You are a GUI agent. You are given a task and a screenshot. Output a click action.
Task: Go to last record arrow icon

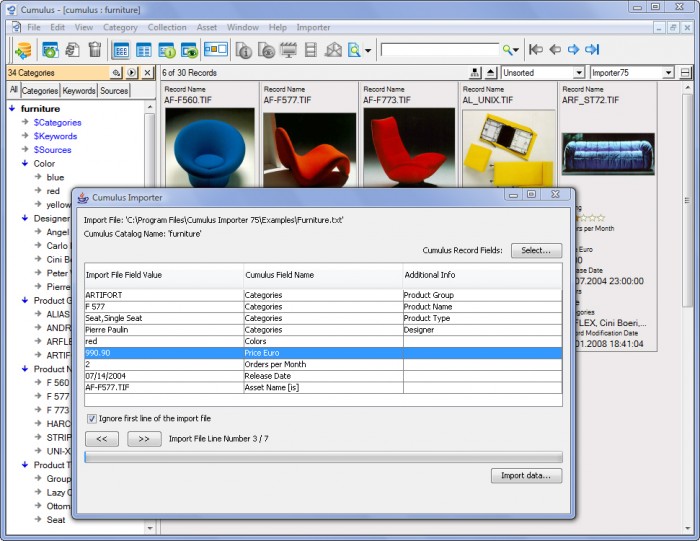(592, 49)
